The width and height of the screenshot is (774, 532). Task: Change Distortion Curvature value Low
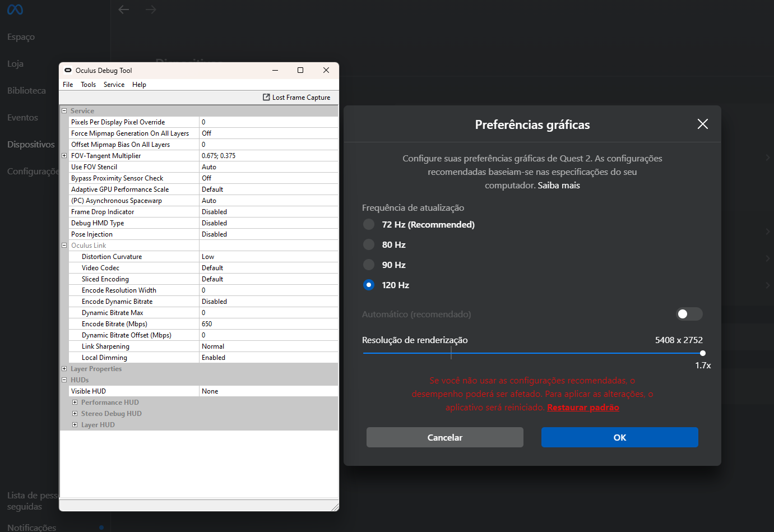pyautogui.click(x=268, y=257)
